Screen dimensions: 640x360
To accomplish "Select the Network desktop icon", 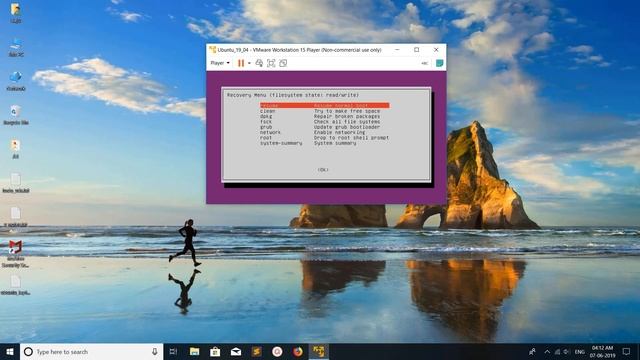I will click(16, 81).
